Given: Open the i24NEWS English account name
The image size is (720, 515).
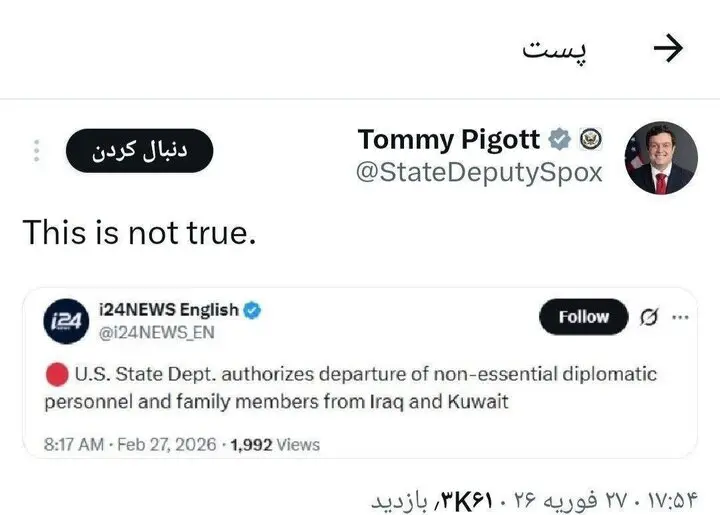Looking at the screenshot, I should point(167,310).
